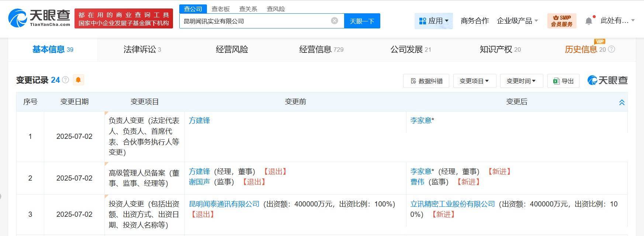
Task: Clear the search box with X icon
Action: pos(335,21)
